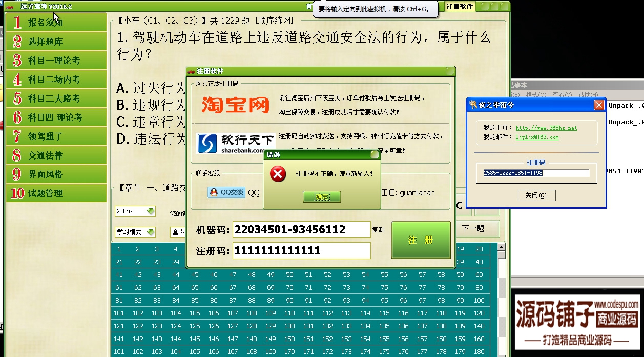
Task: Open 报名须知 in the sidebar
Action: point(56,23)
